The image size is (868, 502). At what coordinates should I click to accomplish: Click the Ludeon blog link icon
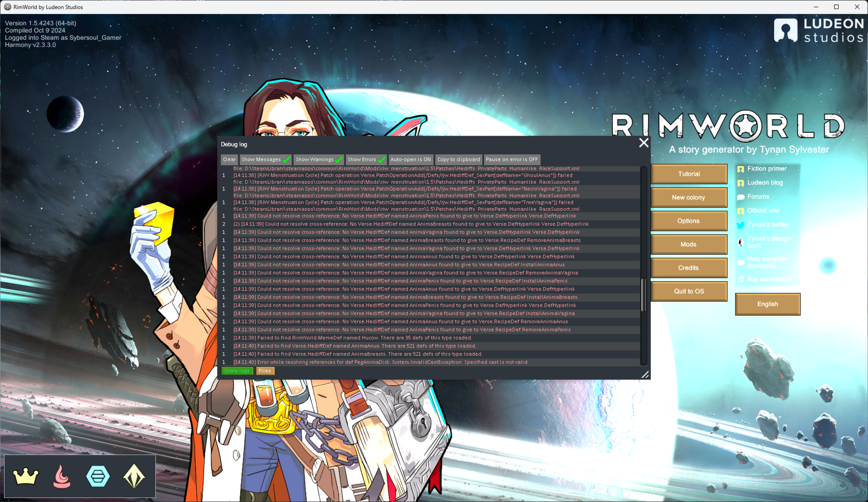741,183
